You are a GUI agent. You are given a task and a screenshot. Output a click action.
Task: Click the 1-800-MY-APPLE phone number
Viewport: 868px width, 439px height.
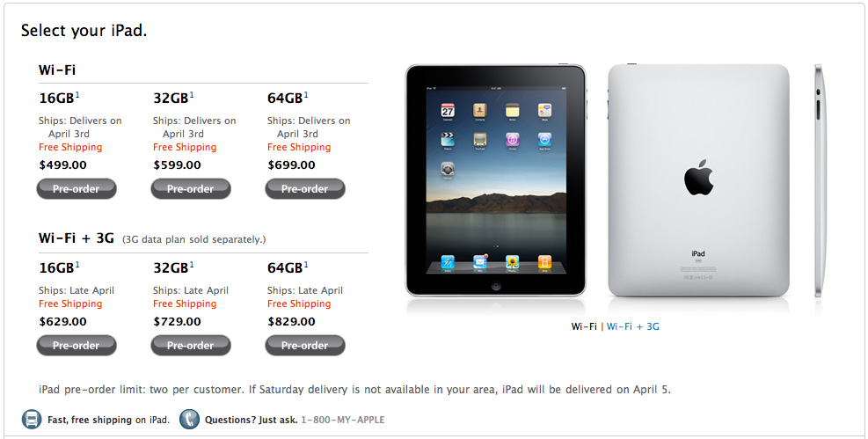[343, 420]
